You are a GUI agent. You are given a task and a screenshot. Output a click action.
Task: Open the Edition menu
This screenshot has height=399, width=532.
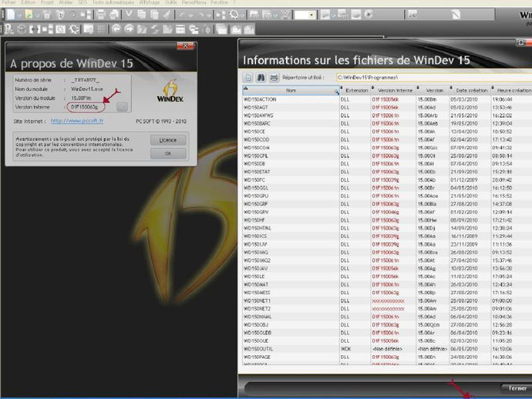[29, 2]
